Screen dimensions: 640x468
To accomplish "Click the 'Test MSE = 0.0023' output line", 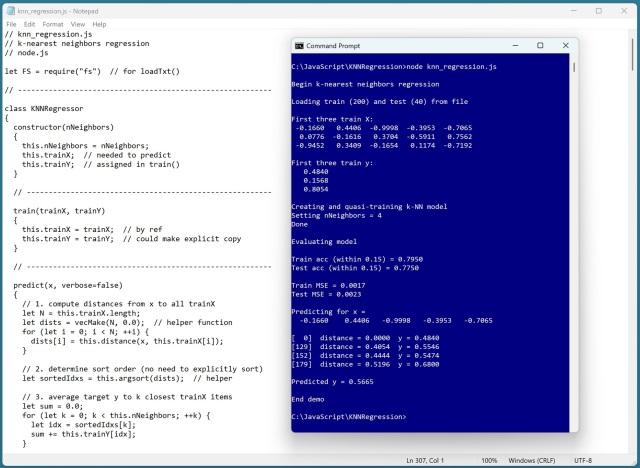I will pyautogui.click(x=326, y=294).
